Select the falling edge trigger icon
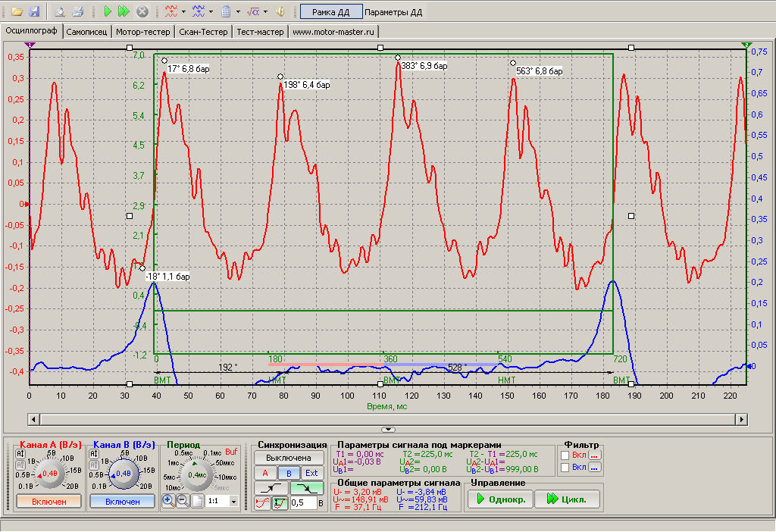 coord(306,487)
